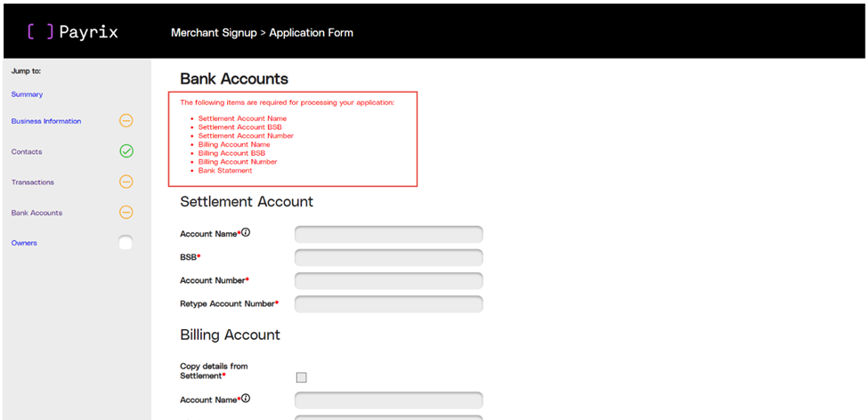The width and height of the screenshot is (868, 420).
Task: Click the Settlement Account Number field
Action: tap(389, 280)
